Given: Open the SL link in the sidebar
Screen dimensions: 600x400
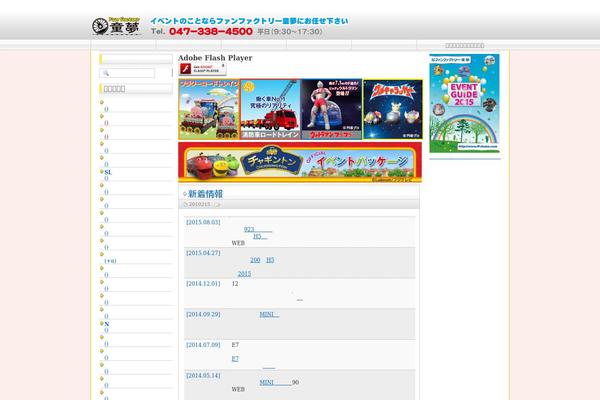Looking at the screenshot, I should point(108,172).
